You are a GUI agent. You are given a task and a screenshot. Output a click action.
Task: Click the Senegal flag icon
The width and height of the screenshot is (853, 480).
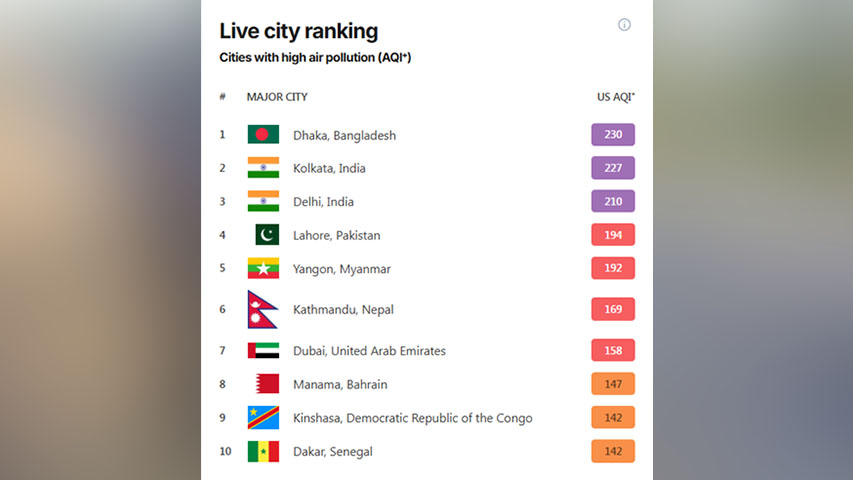click(263, 451)
